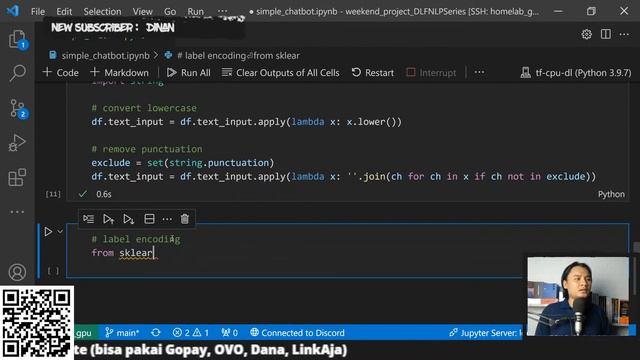Screen dimensions: 640x360
Task: Execute cell and below from toolbar
Action: pyautogui.click(x=129, y=219)
